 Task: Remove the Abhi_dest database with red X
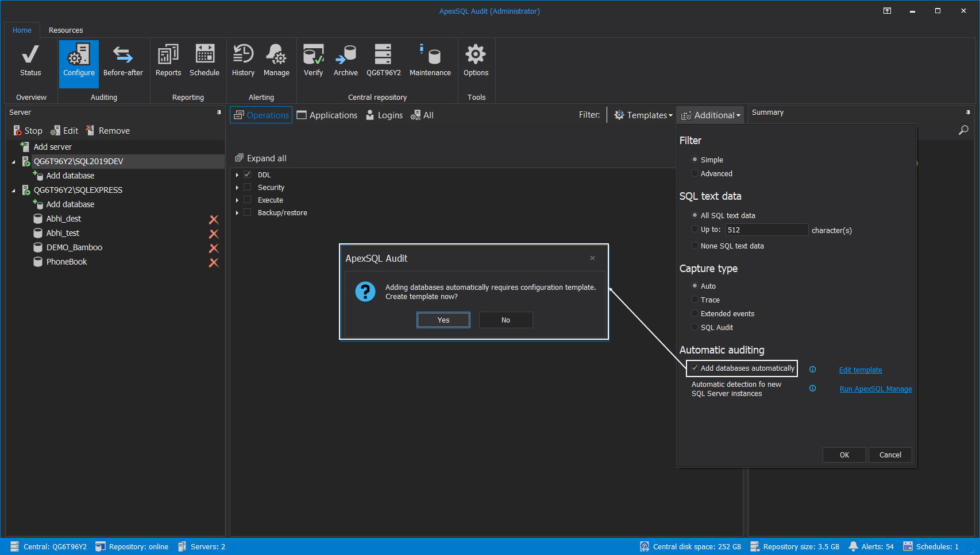(214, 219)
